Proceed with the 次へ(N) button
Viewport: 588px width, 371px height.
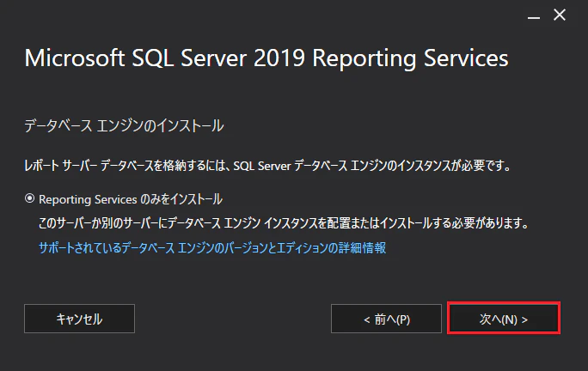point(504,319)
